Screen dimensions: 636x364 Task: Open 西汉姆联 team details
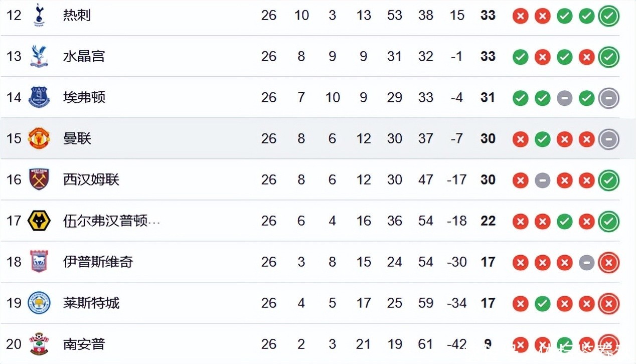[91, 179]
